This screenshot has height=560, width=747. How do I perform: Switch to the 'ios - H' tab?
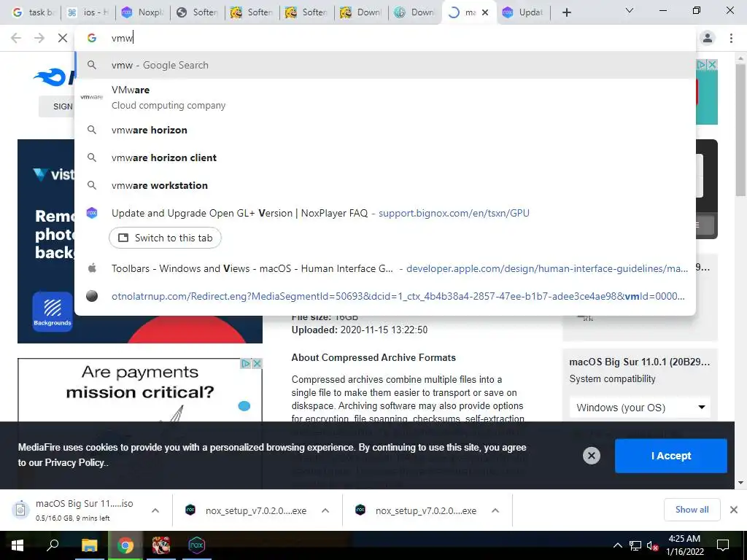[89, 12]
